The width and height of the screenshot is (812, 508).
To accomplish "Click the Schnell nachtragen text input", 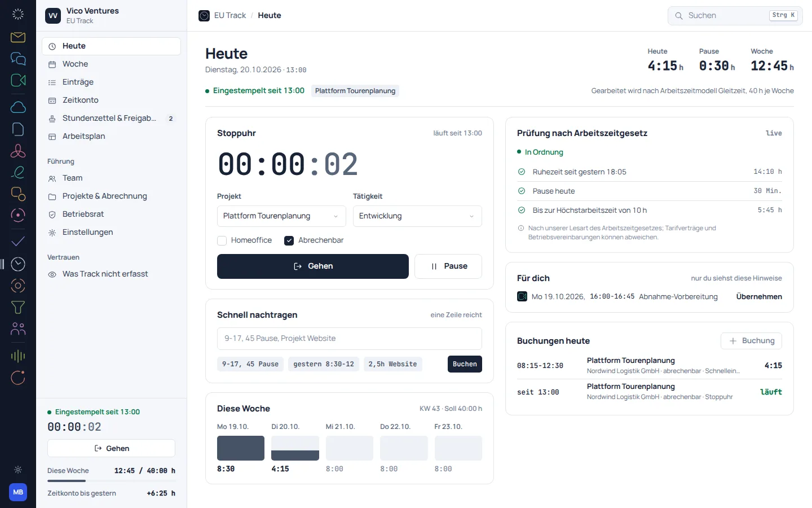I will point(350,339).
